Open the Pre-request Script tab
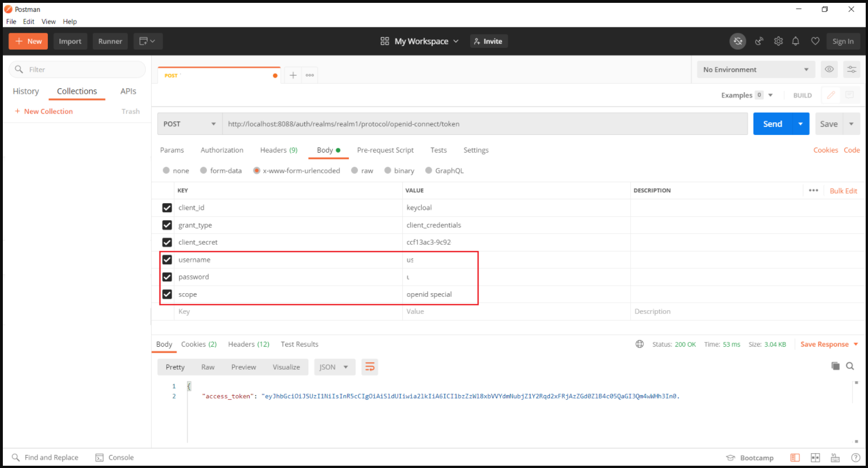This screenshot has height=468, width=868. click(385, 150)
